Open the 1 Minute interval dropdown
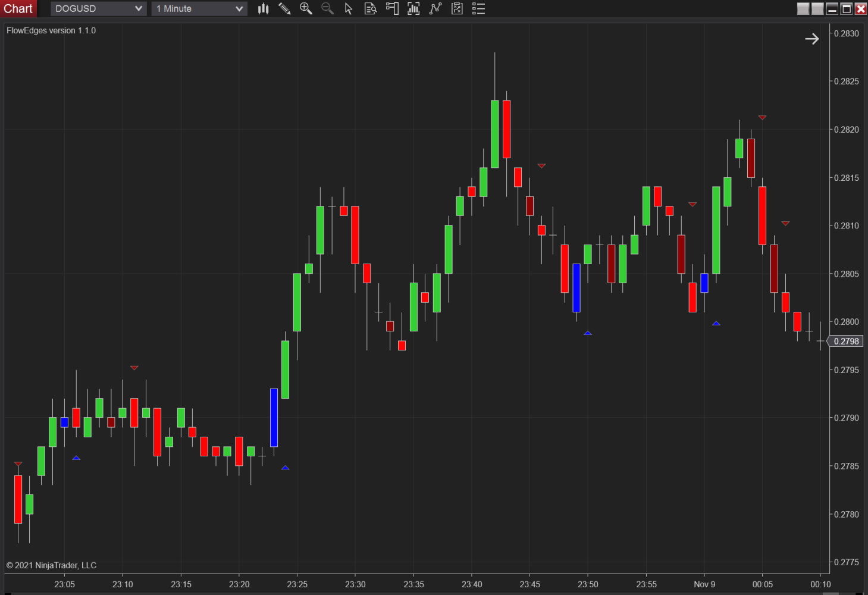The height and width of the screenshot is (595, 868). 199,8
